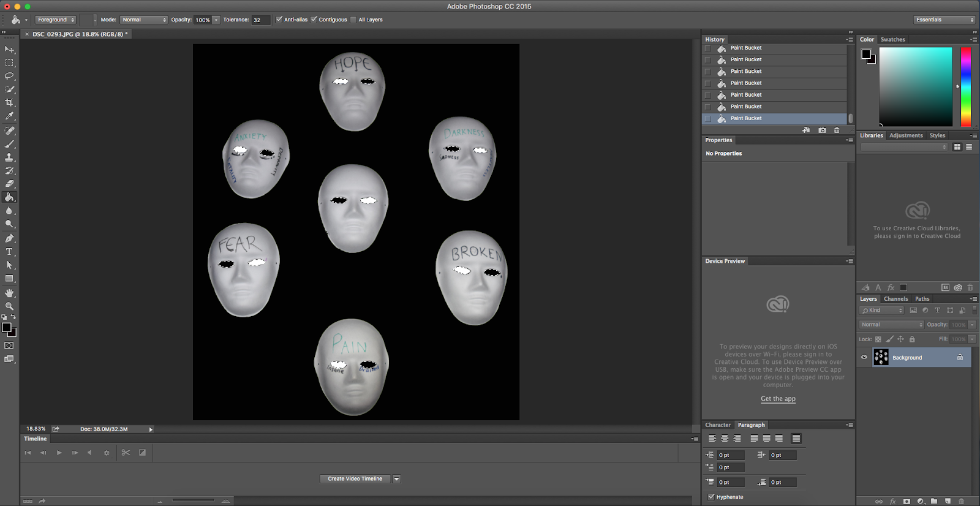Hide the Background layer with eye icon
Screen dimensions: 980x506
click(x=864, y=357)
